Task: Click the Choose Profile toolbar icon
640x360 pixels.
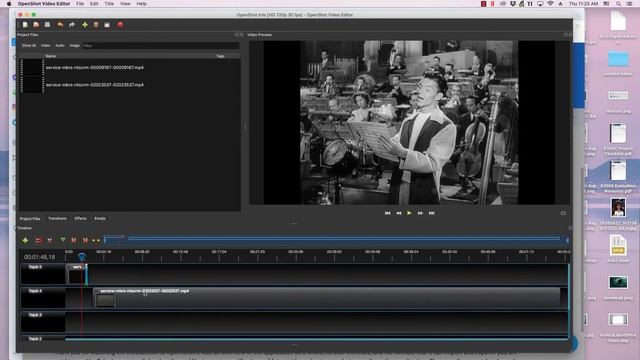Action: coord(96,25)
